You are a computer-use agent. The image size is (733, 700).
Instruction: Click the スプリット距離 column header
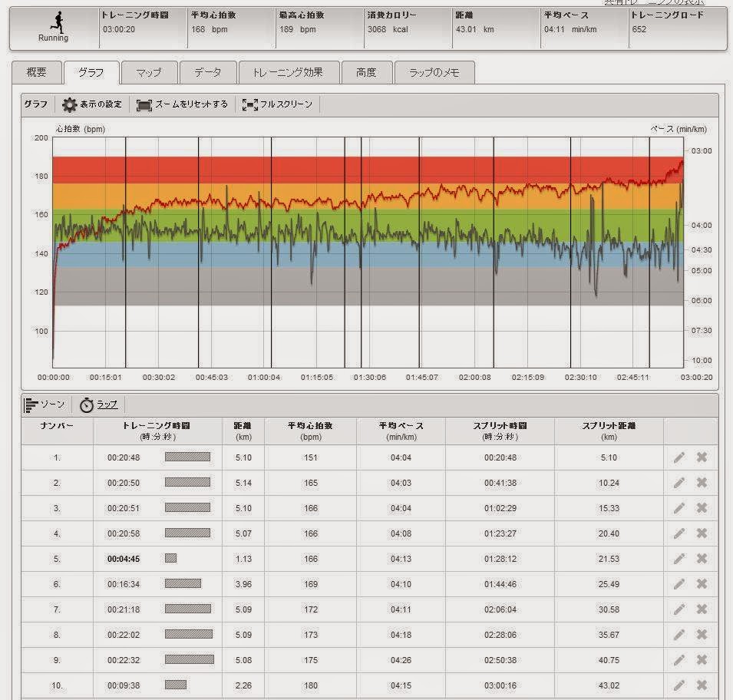tap(609, 431)
